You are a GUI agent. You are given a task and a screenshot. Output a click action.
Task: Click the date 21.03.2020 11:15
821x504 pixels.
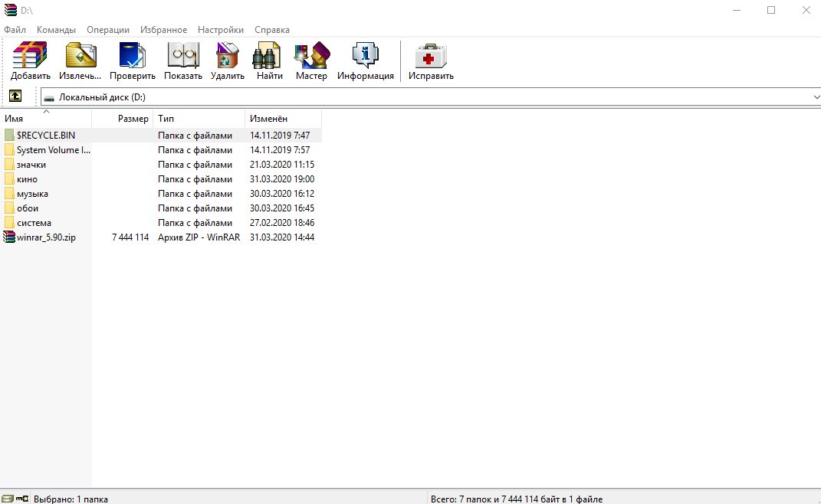pos(282,165)
